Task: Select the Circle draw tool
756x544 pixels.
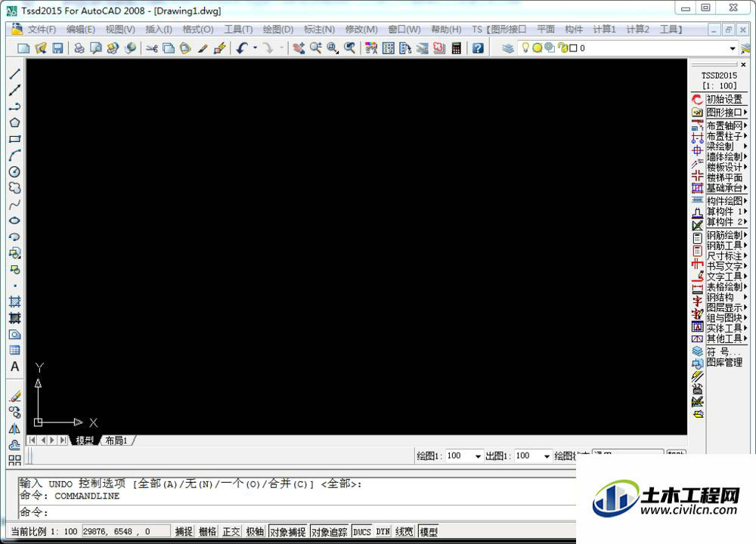Action: 15,172
